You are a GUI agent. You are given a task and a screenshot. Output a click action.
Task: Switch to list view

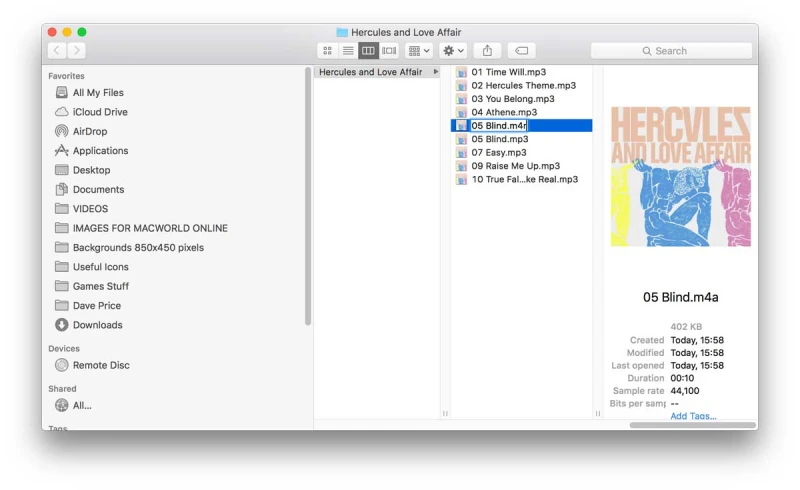coord(348,50)
